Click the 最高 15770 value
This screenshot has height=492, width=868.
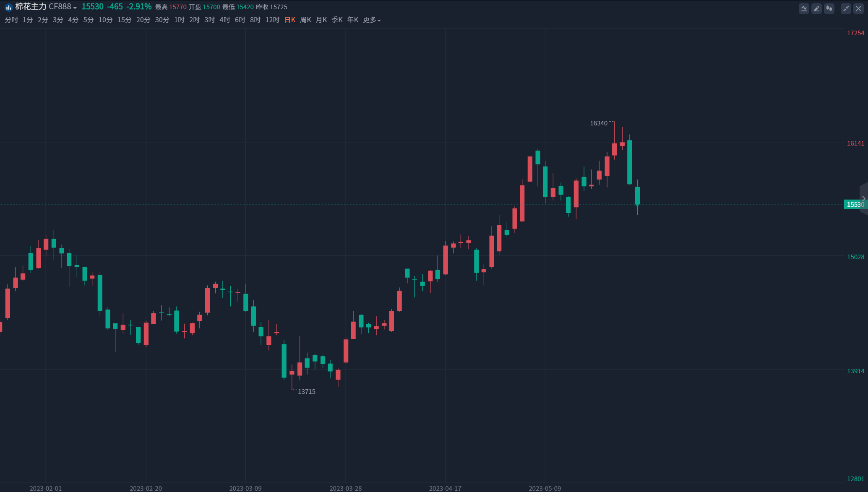171,7
